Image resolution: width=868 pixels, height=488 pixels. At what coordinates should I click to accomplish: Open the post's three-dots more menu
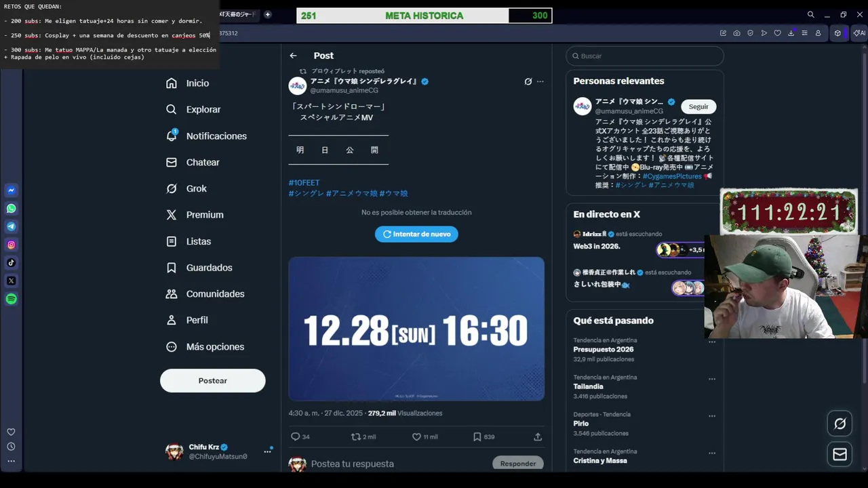click(540, 81)
